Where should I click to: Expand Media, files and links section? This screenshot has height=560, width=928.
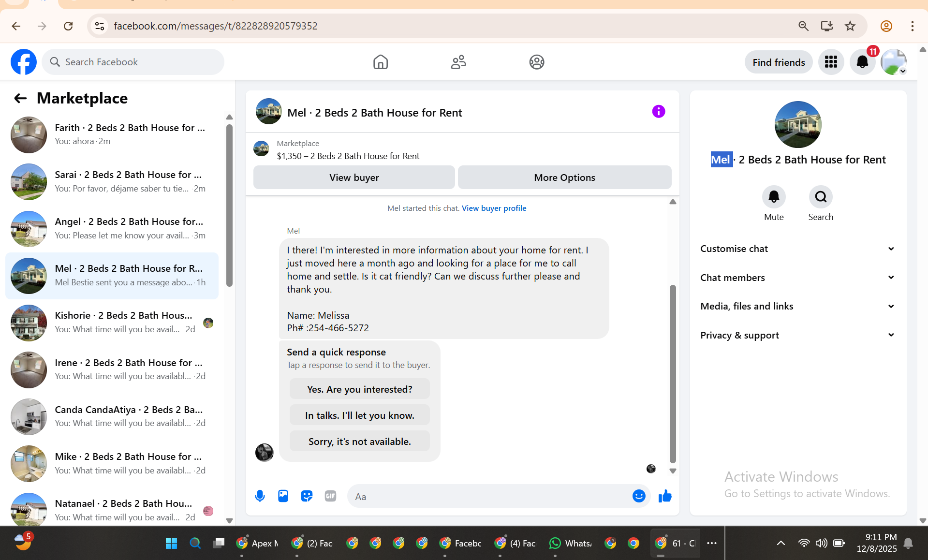coord(798,306)
